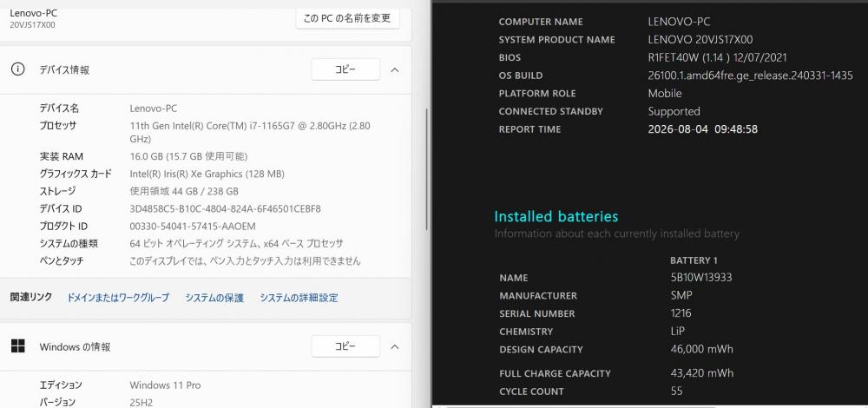Image resolution: width=868 pixels, height=408 pixels.
Task: Click the BATTERY 1 column header
Action: (x=694, y=260)
